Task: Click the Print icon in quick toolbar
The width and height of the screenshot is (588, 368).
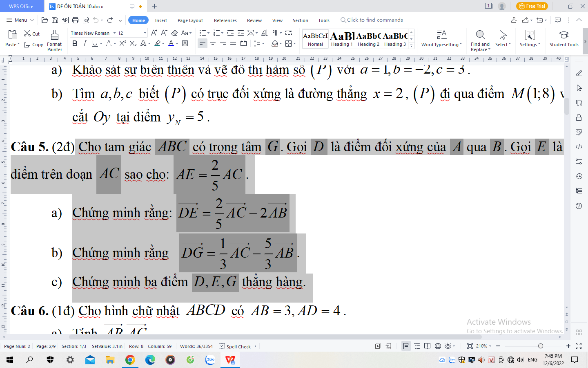Action: (75, 20)
